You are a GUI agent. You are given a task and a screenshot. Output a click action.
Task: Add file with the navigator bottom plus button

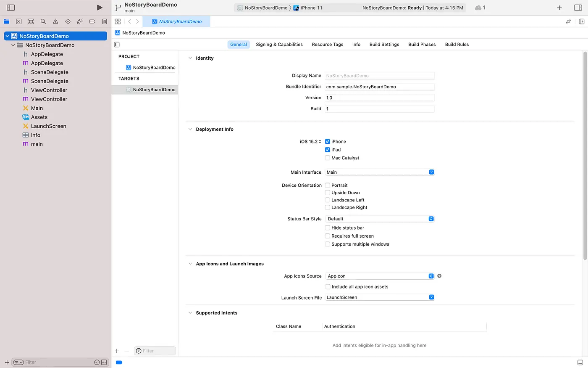point(7,362)
